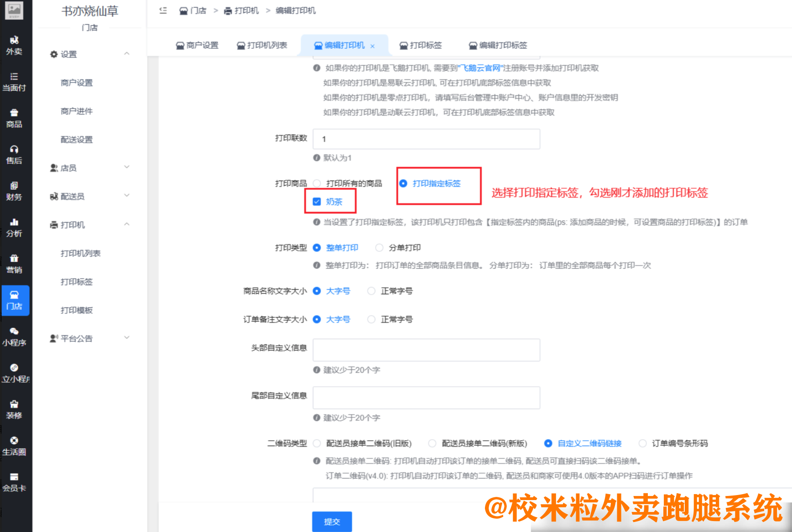Click inside the 头部自定义信息 input field

tap(426, 349)
